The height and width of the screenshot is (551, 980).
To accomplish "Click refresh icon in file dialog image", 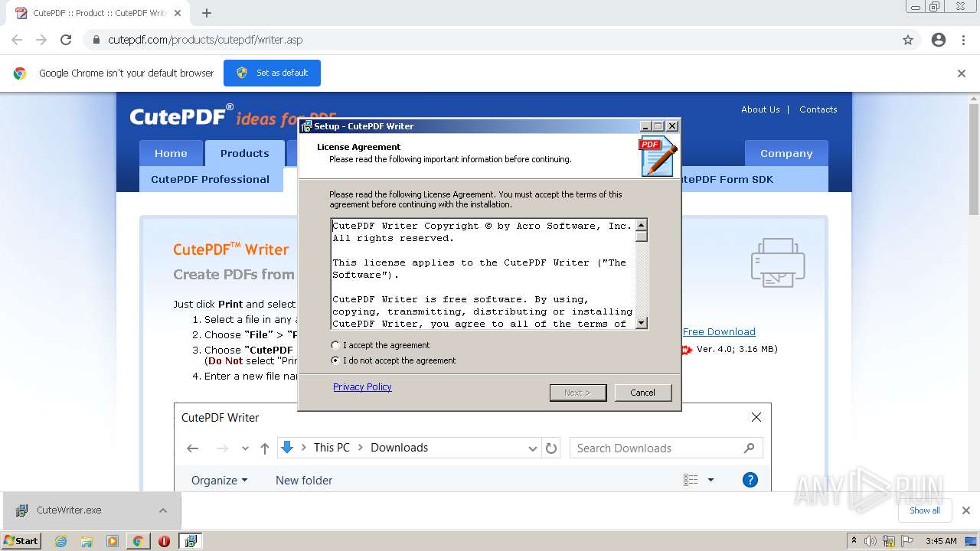I will click(x=551, y=448).
